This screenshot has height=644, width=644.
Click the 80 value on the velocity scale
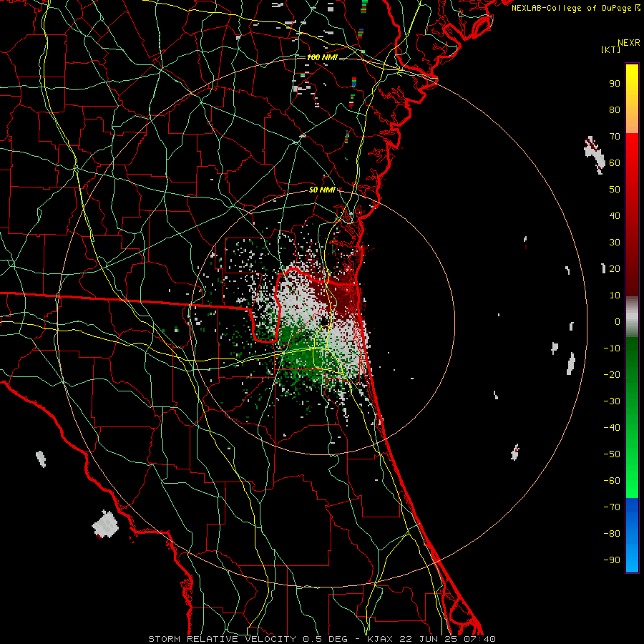615,110
